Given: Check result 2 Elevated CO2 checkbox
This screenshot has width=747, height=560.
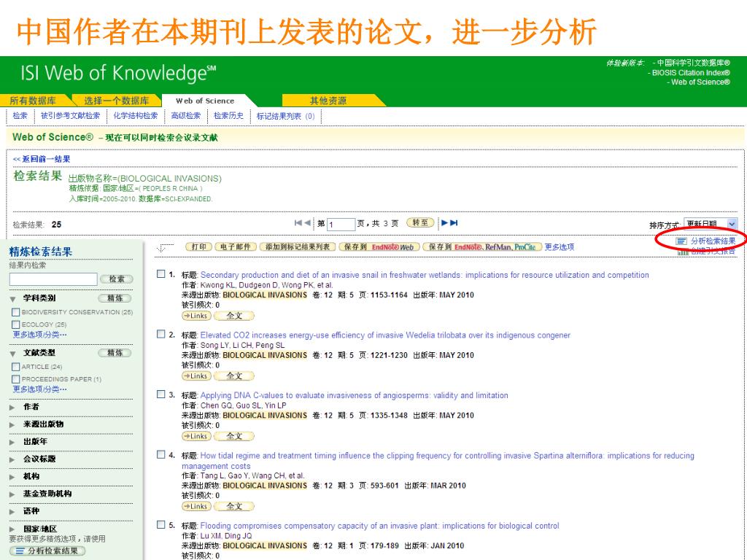Looking at the screenshot, I should point(161,334).
